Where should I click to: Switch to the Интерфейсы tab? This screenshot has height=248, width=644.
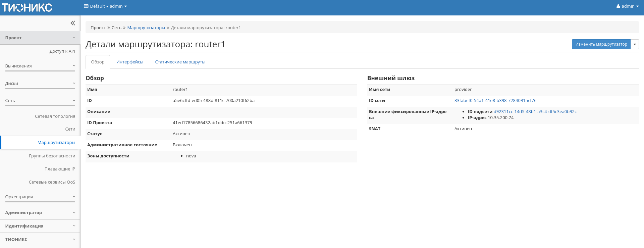click(129, 62)
